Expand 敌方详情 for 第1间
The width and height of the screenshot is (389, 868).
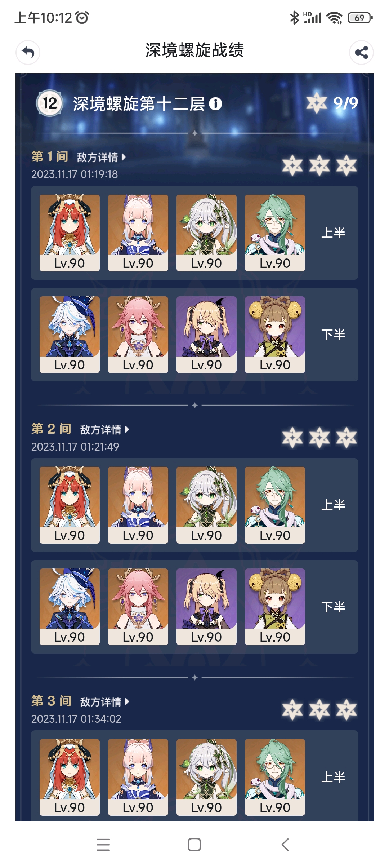101,157
